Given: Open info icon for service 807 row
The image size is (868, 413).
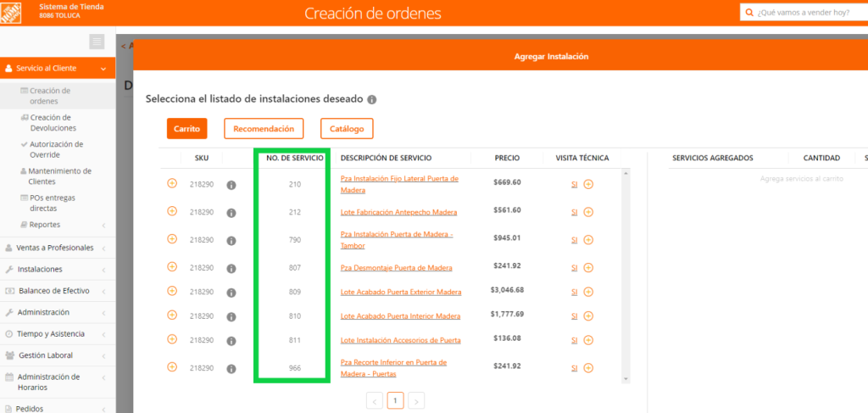Looking at the screenshot, I should point(231,269).
